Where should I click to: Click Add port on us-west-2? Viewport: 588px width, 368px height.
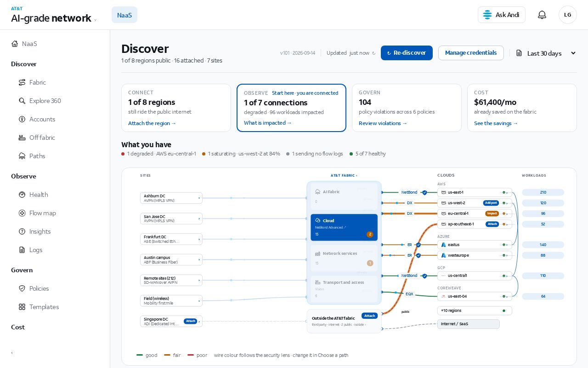491,203
